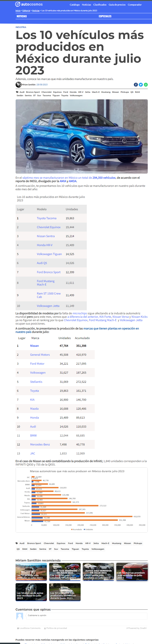Select the Bronco Sport tag
The width and height of the screenshot is (152, 644).
pos(33,92)
